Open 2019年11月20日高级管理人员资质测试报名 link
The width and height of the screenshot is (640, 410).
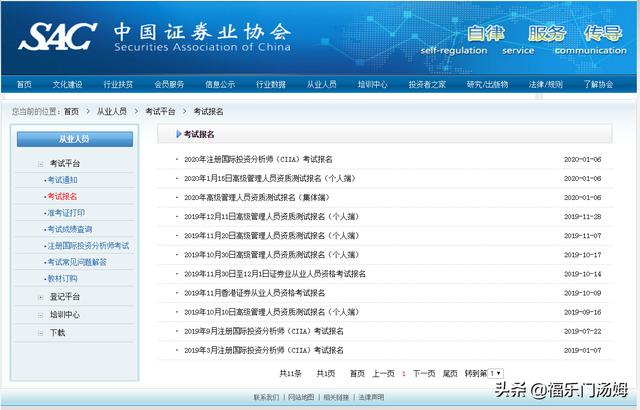[x=271, y=236]
